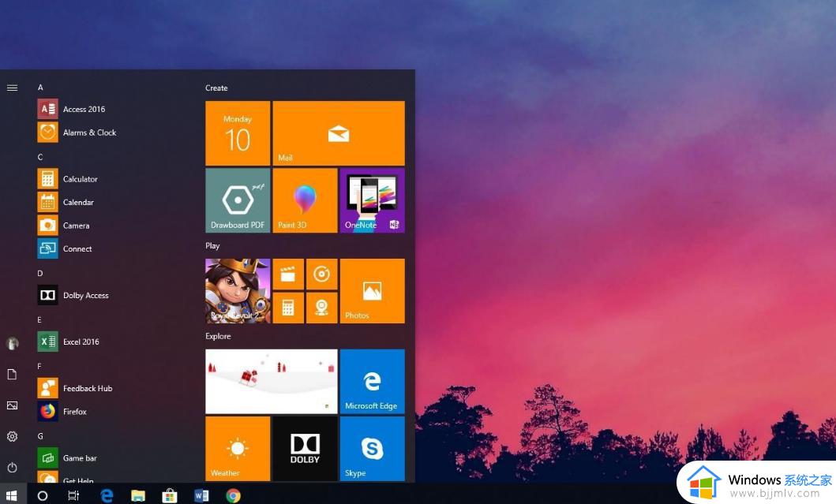
Task: Open the Weather tile
Action: click(238, 449)
